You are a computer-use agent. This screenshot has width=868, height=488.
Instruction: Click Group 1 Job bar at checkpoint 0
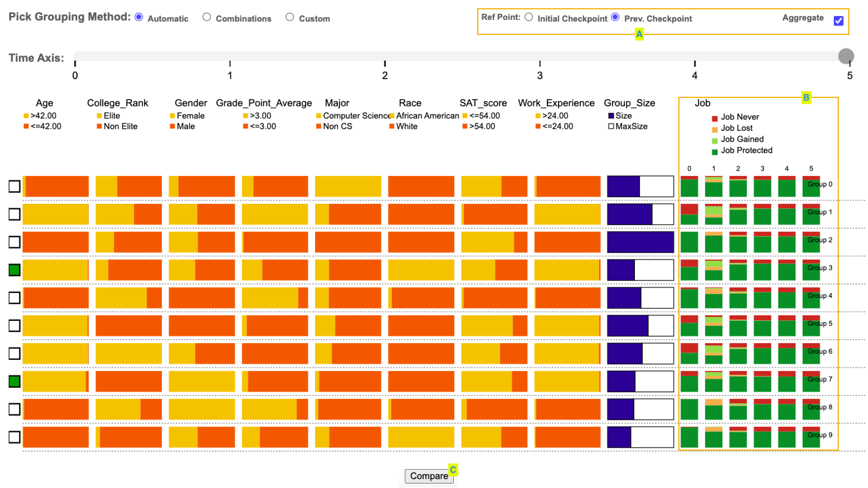coord(689,214)
